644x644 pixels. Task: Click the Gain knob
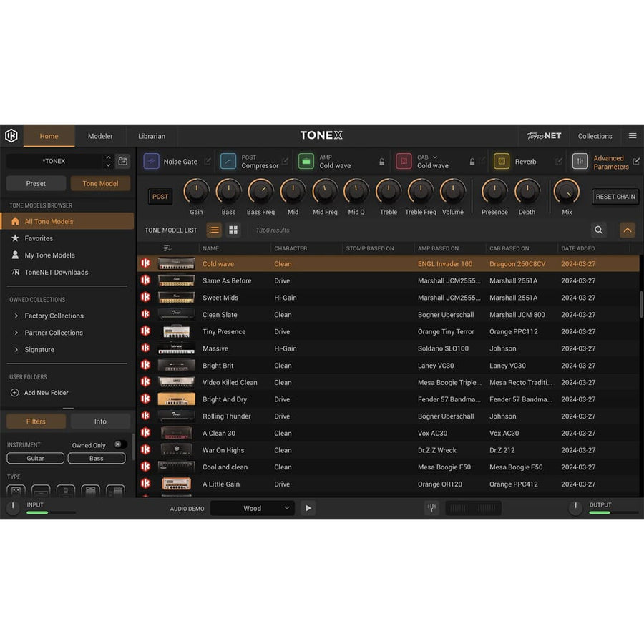[196, 191]
